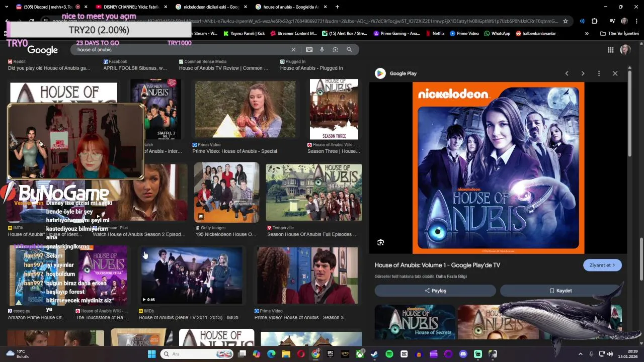This screenshot has height=362, width=644.
Task: Expand the hidden bookmarks chevron
Action: coord(587,34)
